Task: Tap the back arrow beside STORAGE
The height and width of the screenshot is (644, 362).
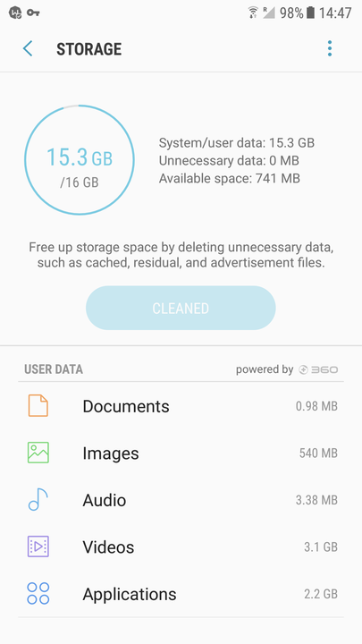Action: tap(28, 49)
